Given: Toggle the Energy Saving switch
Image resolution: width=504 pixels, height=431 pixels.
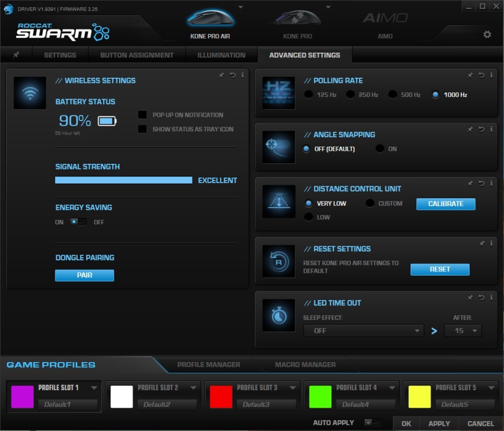Looking at the screenshot, I should pyautogui.click(x=78, y=222).
